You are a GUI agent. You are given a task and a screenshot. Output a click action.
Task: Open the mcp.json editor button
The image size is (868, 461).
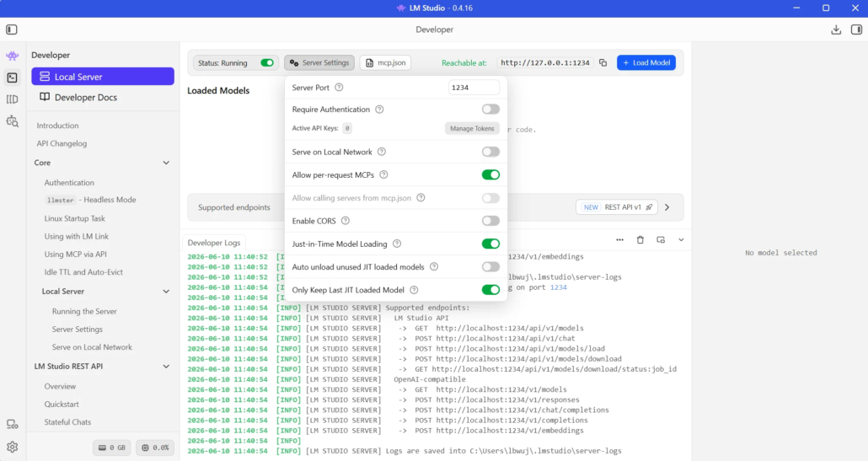click(385, 63)
